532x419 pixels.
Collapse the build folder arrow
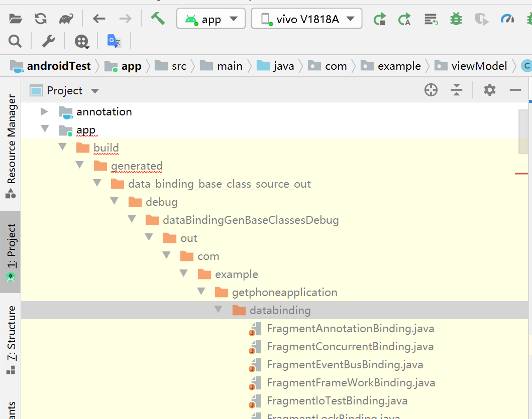tap(62, 147)
